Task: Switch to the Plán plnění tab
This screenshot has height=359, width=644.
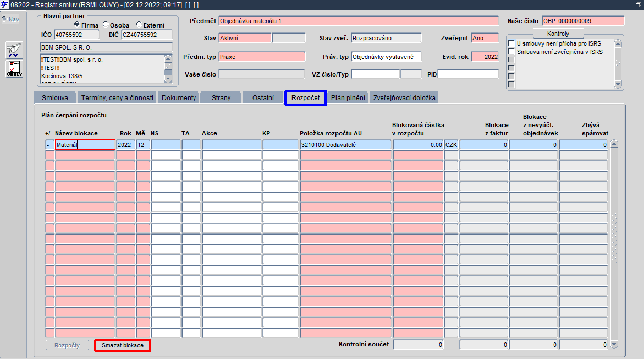Action: point(348,97)
